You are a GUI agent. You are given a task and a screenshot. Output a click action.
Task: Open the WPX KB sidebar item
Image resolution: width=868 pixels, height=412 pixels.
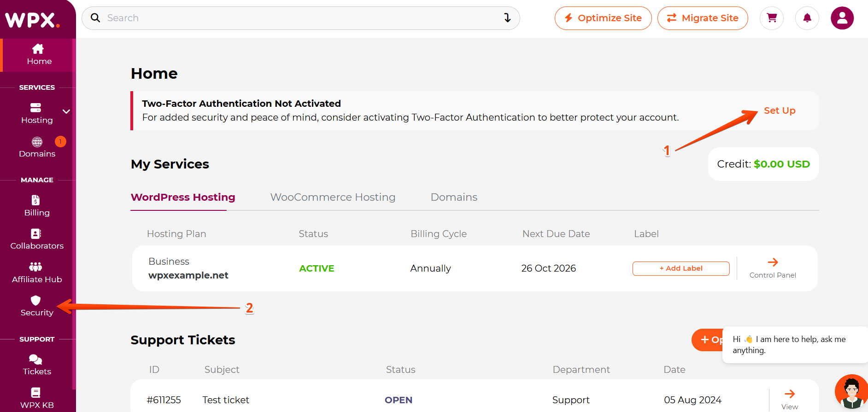(x=37, y=399)
